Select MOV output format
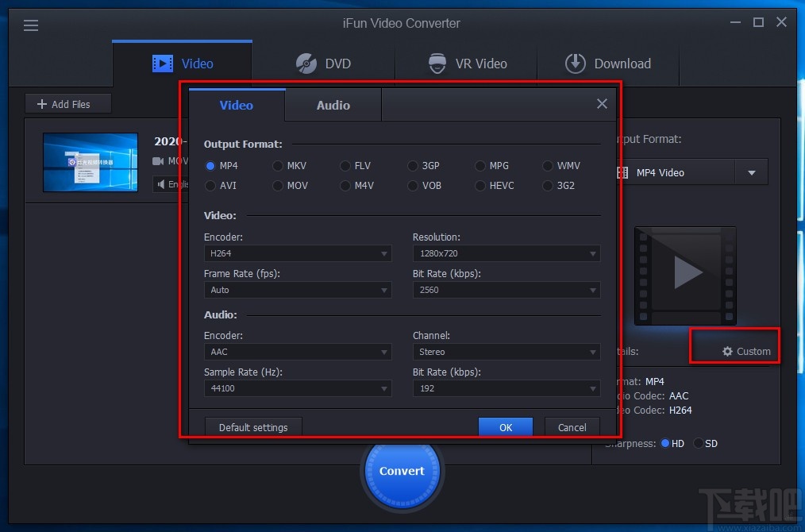This screenshot has height=532, width=805. pos(290,185)
